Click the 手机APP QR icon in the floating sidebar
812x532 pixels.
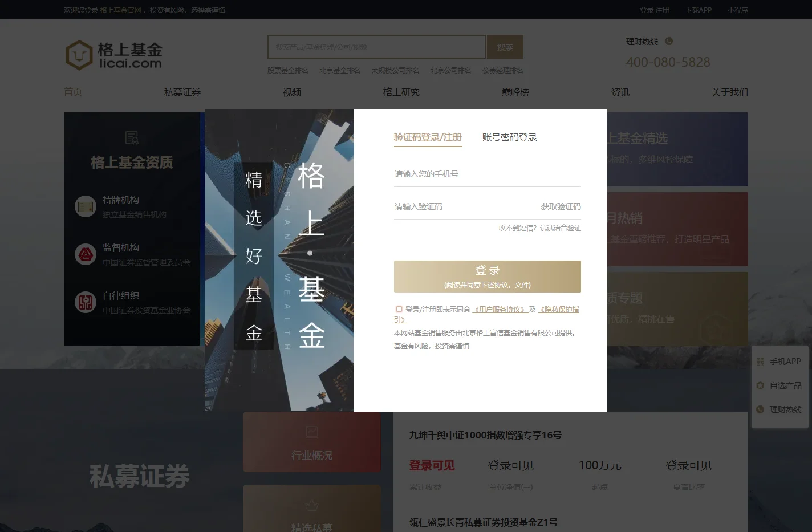click(x=760, y=362)
